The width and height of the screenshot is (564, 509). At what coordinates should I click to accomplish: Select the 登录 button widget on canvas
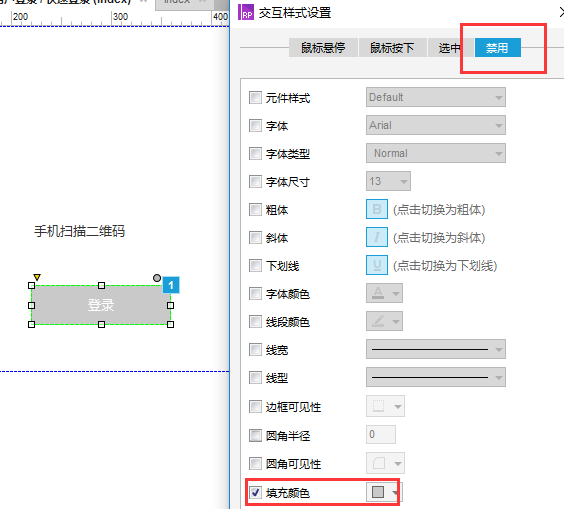pos(101,305)
